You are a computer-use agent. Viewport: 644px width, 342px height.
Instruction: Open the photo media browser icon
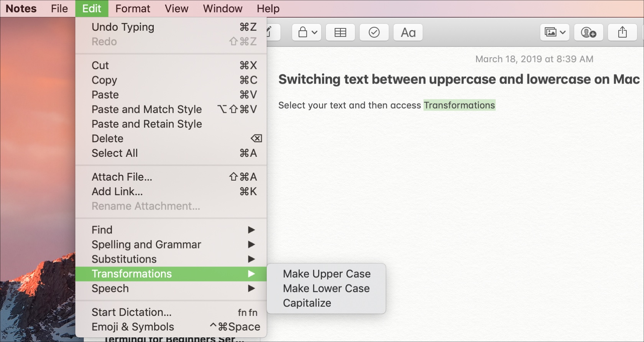554,33
